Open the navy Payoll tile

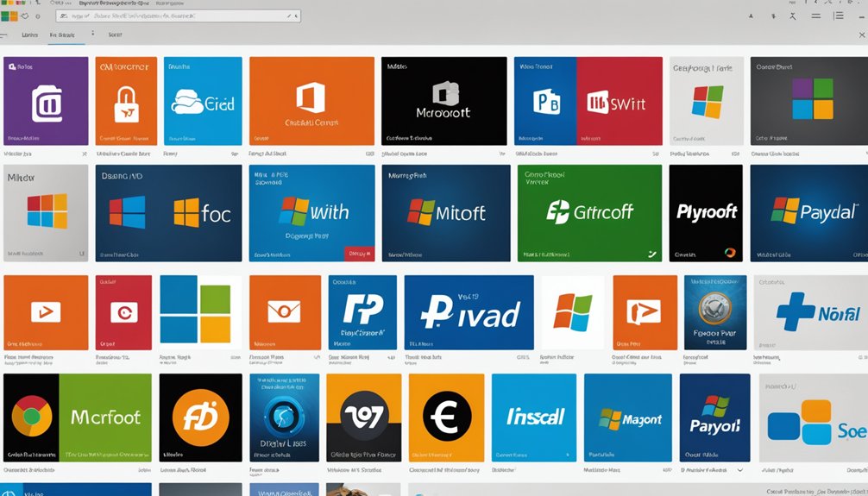(714, 418)
